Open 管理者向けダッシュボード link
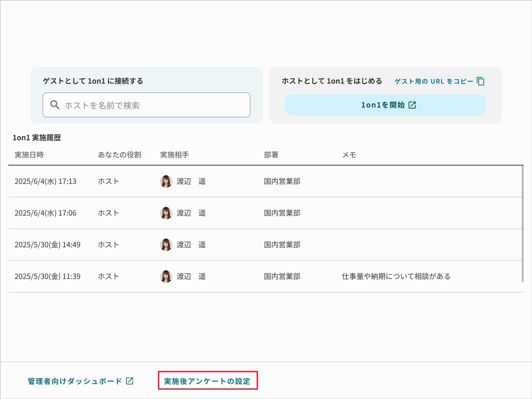 tap(75, 381)
